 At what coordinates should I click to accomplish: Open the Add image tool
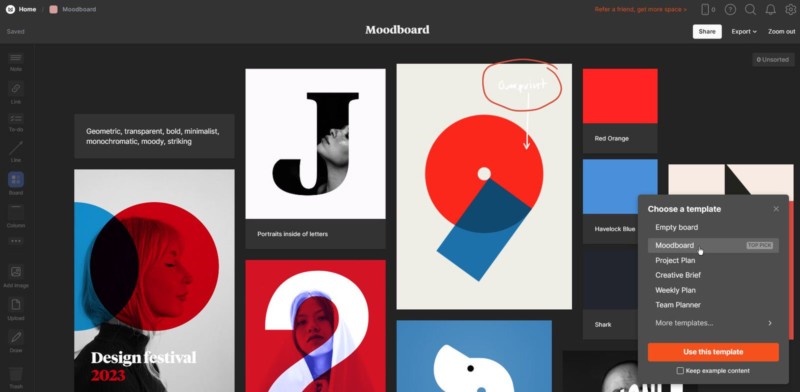(16, 276)
